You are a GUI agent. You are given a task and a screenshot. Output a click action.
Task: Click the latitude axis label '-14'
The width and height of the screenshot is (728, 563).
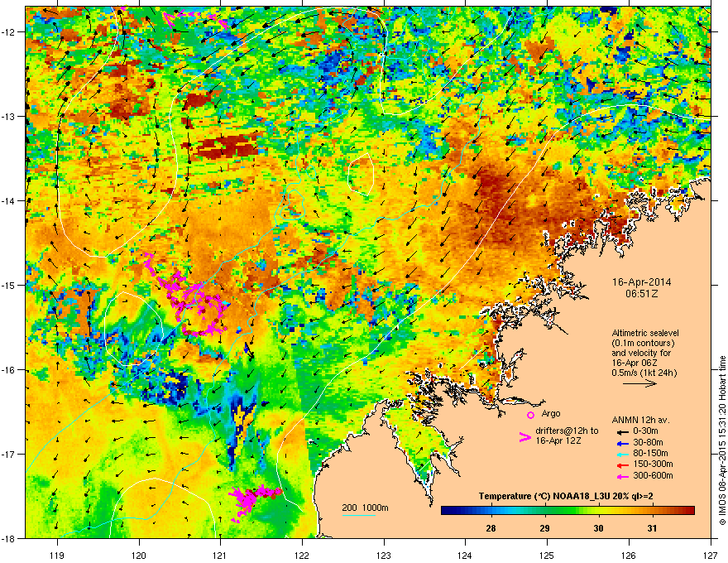(9, 201)
